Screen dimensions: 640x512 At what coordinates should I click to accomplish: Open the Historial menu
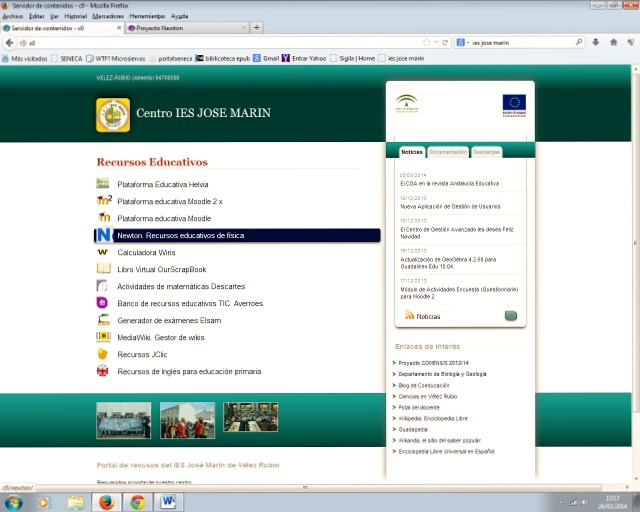coord(76,16)
